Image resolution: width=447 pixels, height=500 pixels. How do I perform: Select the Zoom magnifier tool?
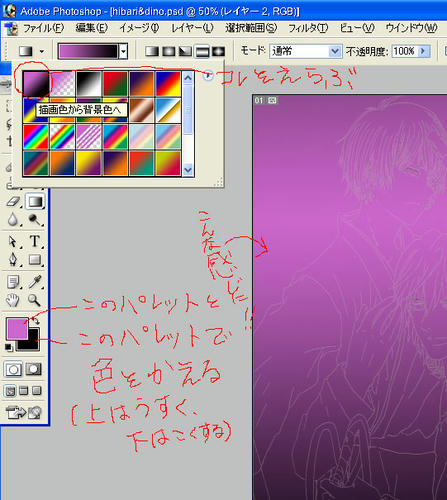coord(35,300)
